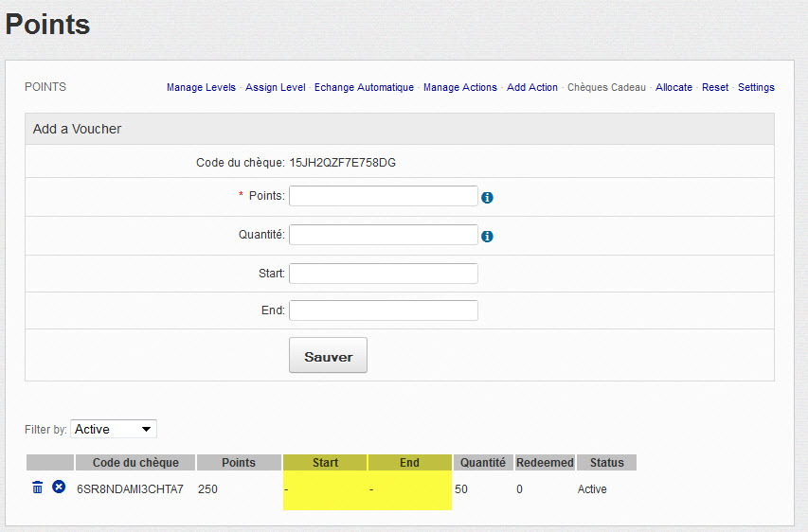The image size is (808, 532).
Task: Open Manage Levels link
Action: (x=201, y=87)
